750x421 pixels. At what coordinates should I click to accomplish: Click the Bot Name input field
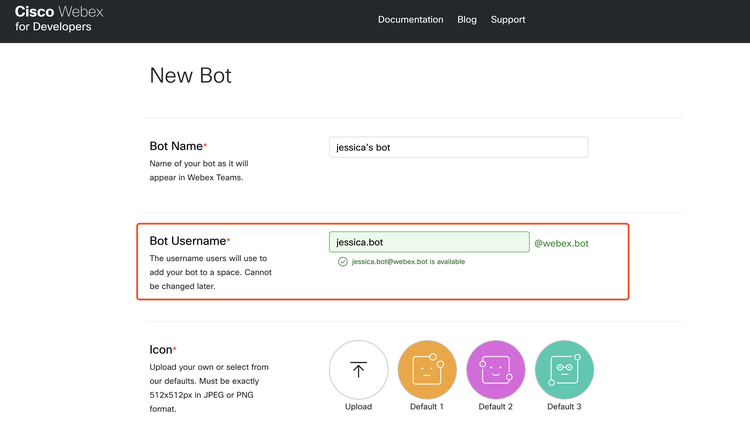(458, 147)
